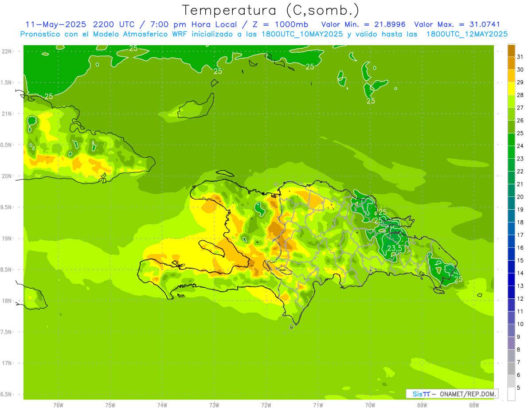Click the 21N latitude axis label

pyautogui.click(x=7, y=114)
